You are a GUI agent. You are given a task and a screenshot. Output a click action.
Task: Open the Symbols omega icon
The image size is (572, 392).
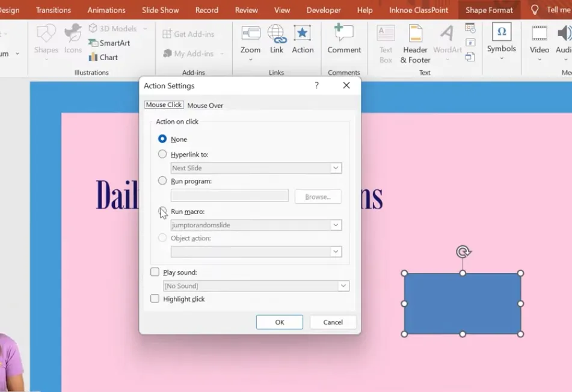502,32
